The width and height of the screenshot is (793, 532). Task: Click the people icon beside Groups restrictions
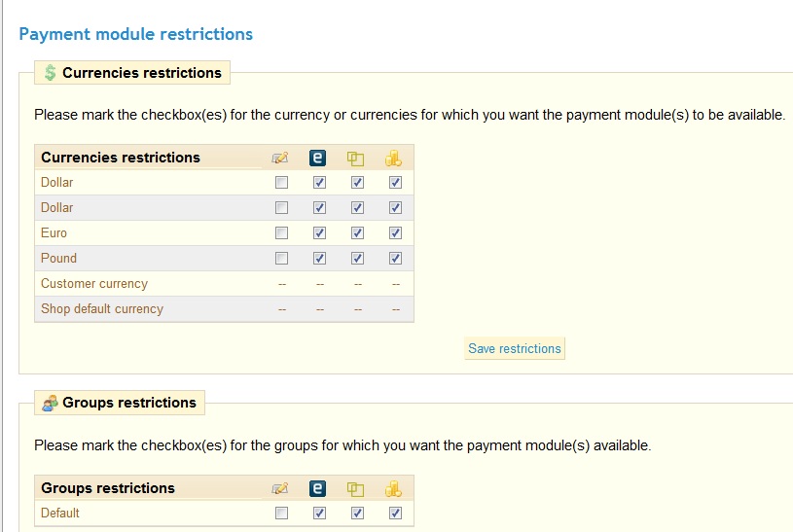click(x=51, y=403)
